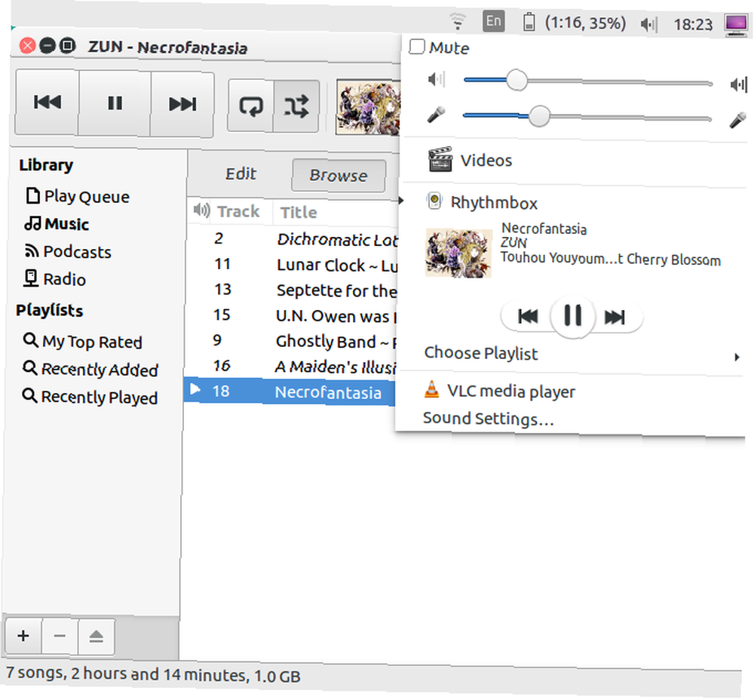
Task: Select track 15 U.N. Owen row
Action: (x=292, y=315)
